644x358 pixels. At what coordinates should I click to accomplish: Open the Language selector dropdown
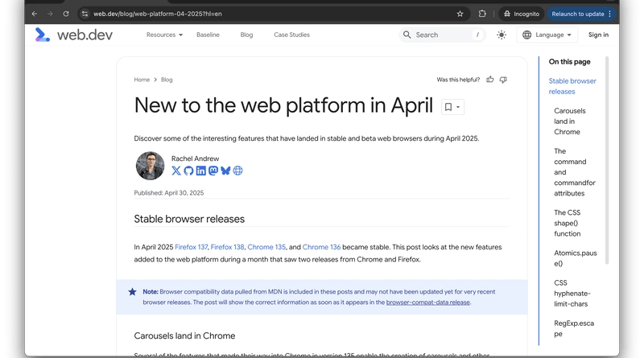pyautogui.click(x=547, y=35)
